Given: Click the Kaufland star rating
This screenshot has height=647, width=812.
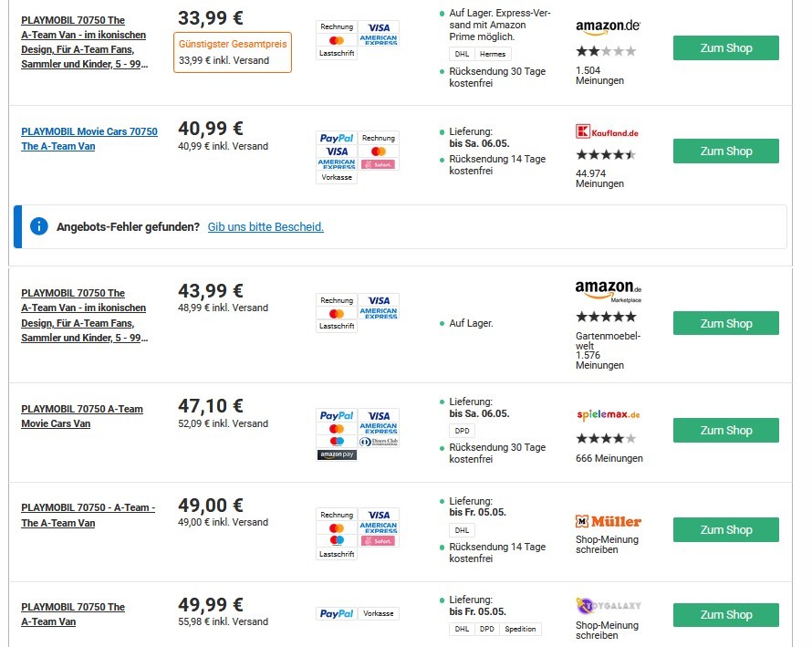Looking at the screenshot, I should tap(606, 155).
